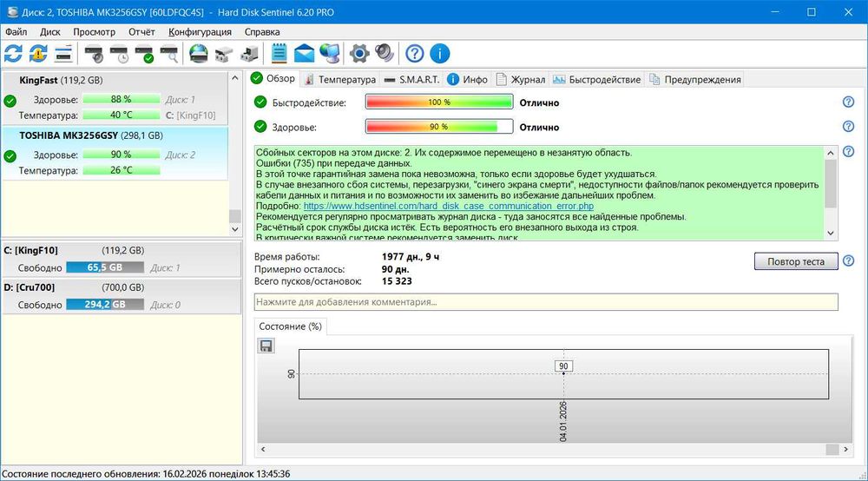This screenshot has height=481, width=868.
Task: Click the disk with magnifying glass icon
Action: (169, 54)
